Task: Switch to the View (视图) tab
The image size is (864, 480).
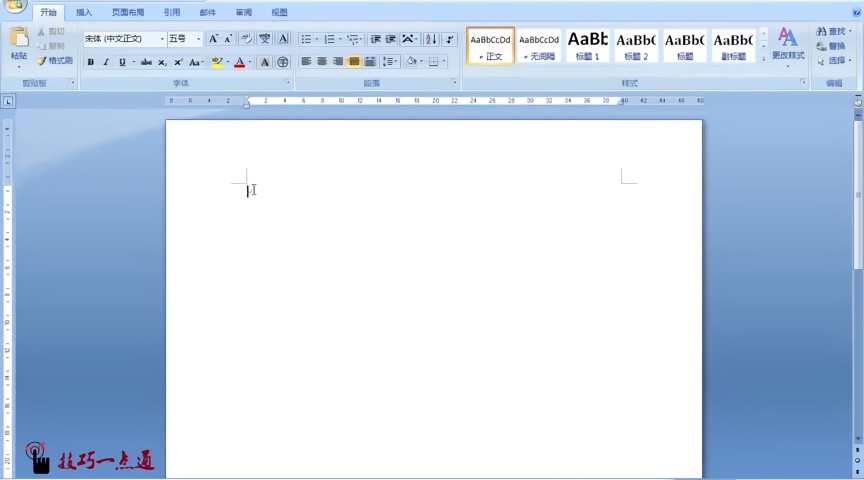Action: (x=279, y=12)
